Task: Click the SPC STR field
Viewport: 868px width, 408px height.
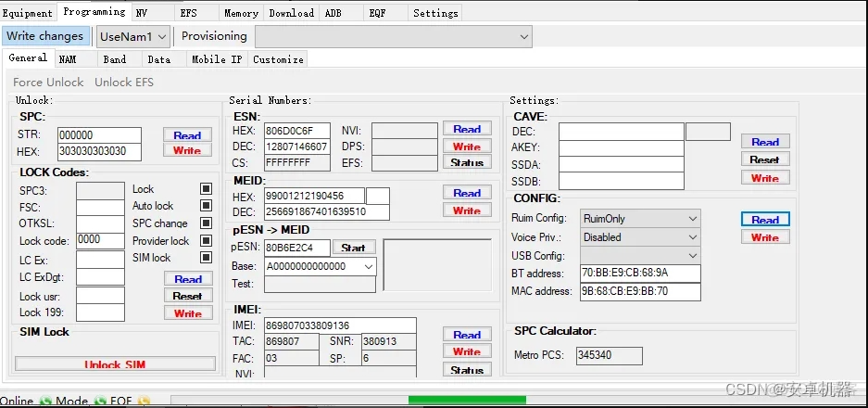Action: point(100,135)
